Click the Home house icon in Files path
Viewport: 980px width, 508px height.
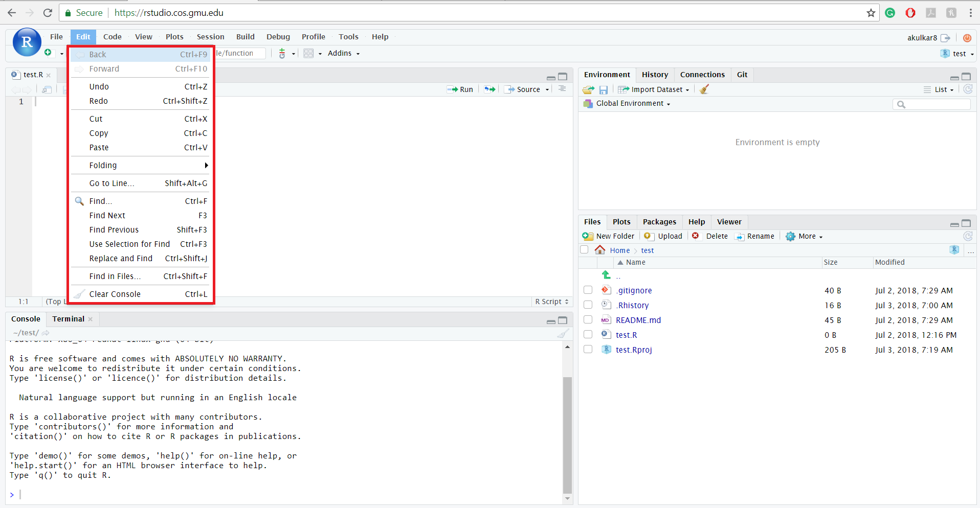point(600,250)
